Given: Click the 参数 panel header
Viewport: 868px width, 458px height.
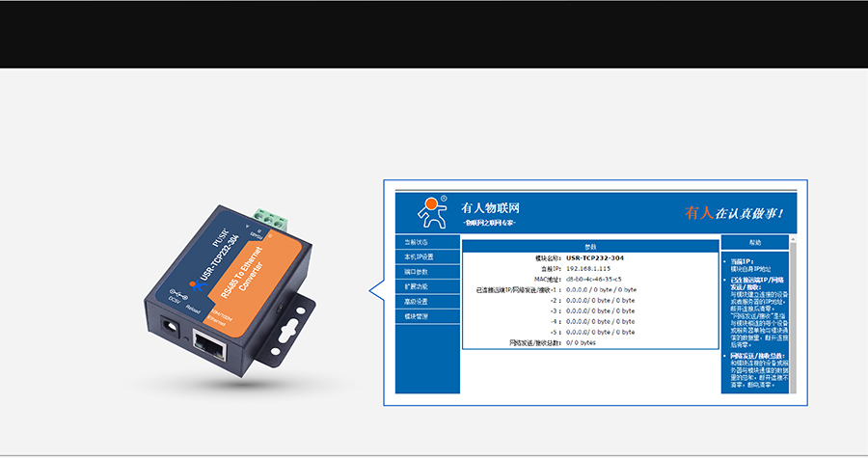Looking at the screenshot, I should click(x=590, y=247).
